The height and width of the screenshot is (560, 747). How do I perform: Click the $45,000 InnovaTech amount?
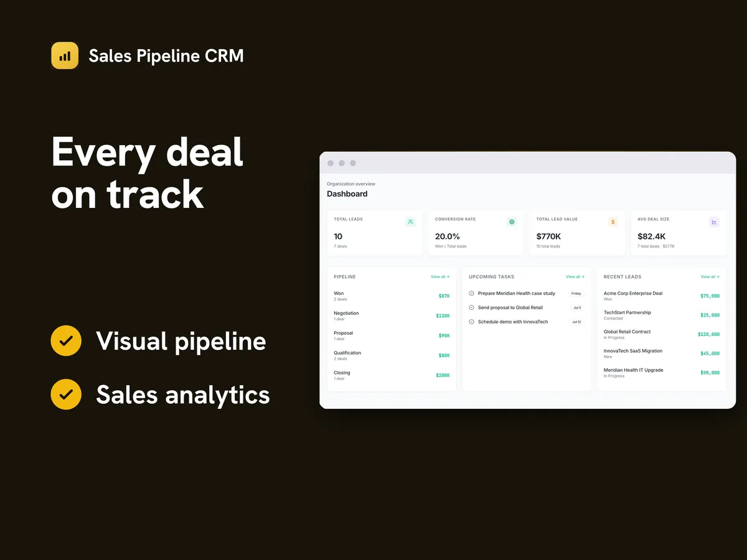tap(710, 353)
